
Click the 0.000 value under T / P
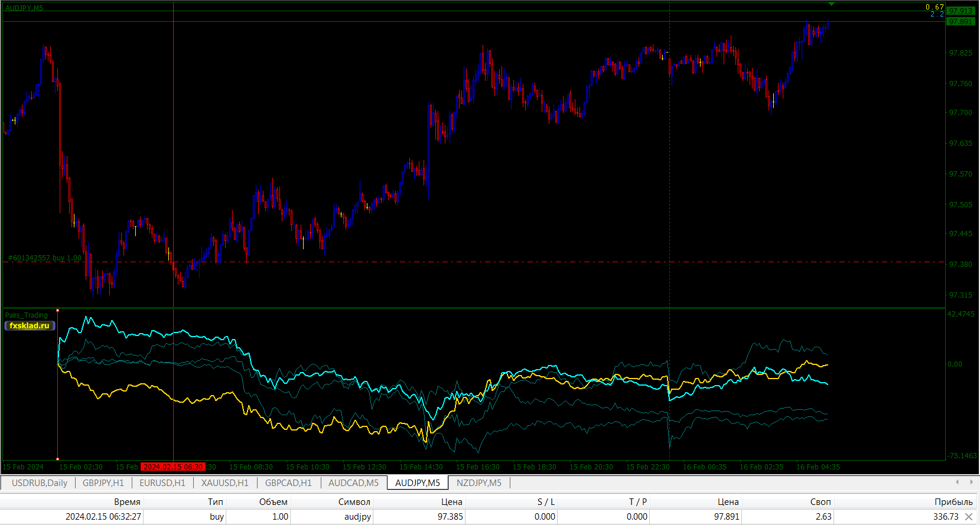pos(637,517)
